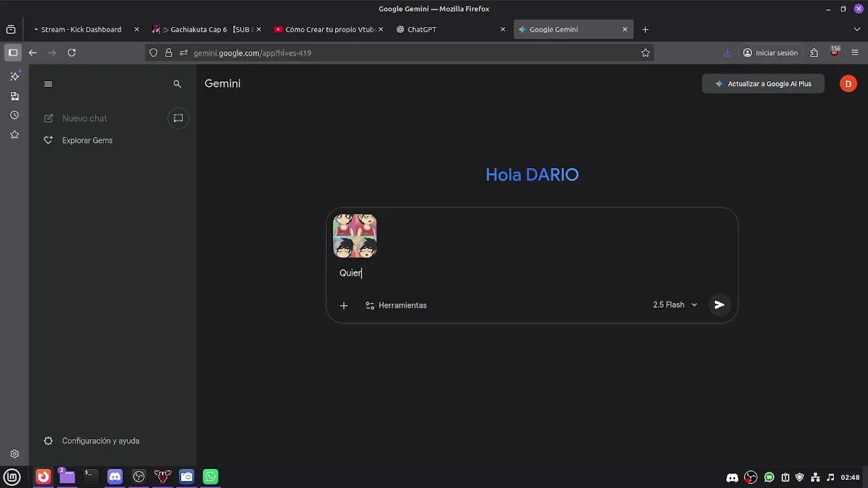This screenshot has height=488, width=868.
Task: Open the screenshot camera app in taskbar
Action: click(186, 477)
